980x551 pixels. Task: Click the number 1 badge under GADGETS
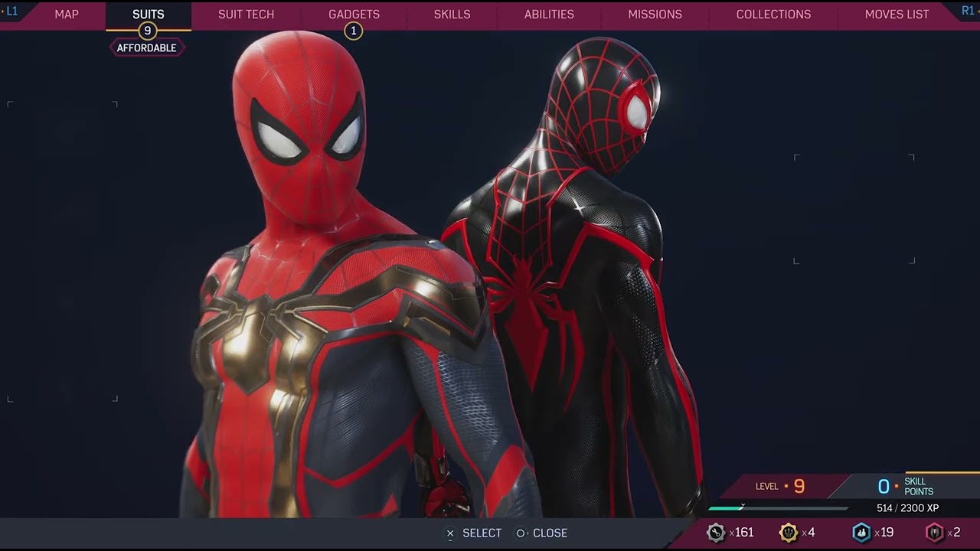click(x=353, y=31)
